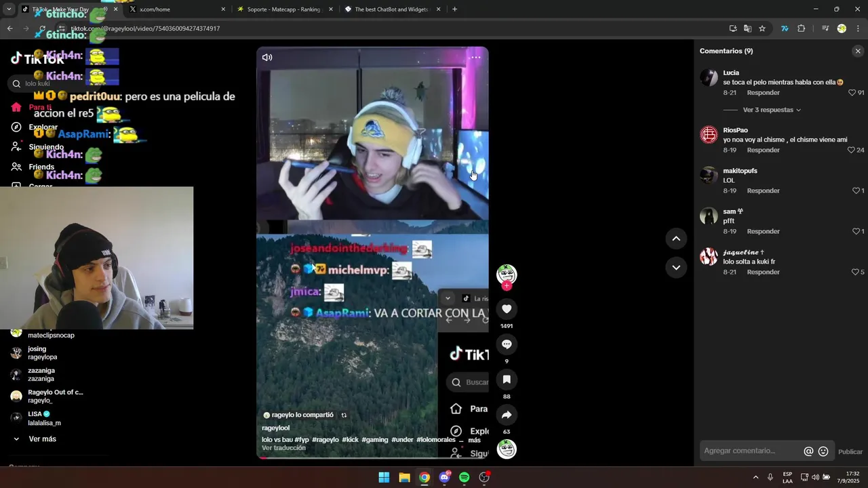Like Lucia's comment heart

click(x=852, y=93)
